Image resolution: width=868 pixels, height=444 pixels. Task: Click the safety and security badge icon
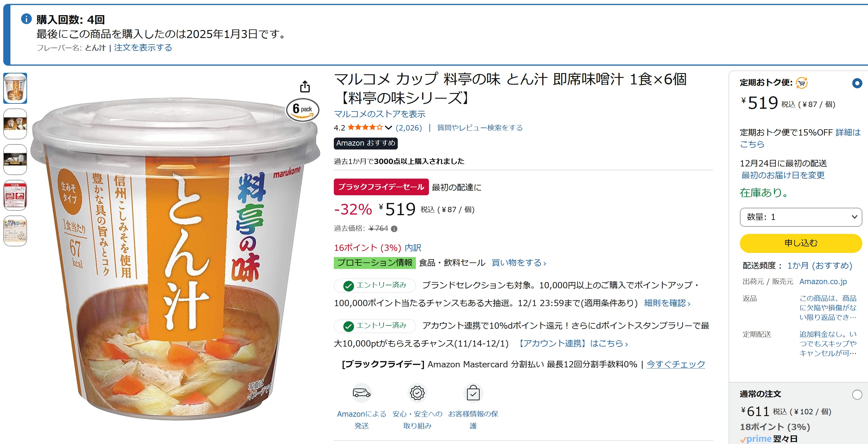[417, 393]
